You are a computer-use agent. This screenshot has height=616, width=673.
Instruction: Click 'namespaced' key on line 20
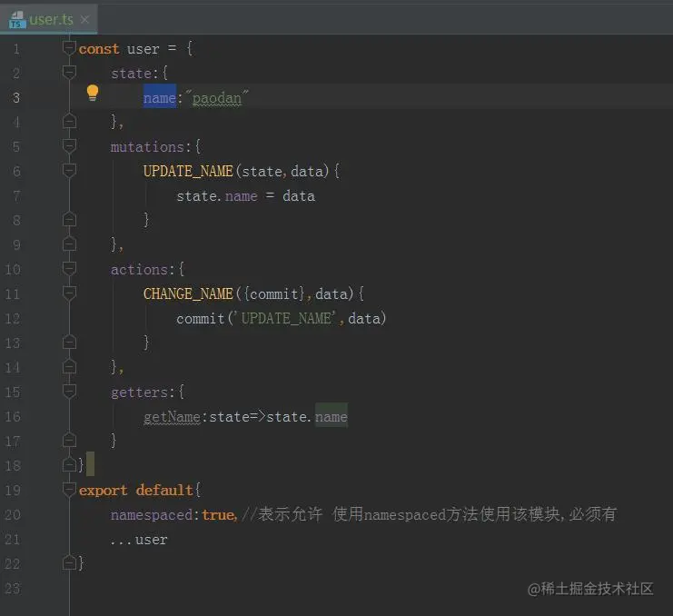152,514
